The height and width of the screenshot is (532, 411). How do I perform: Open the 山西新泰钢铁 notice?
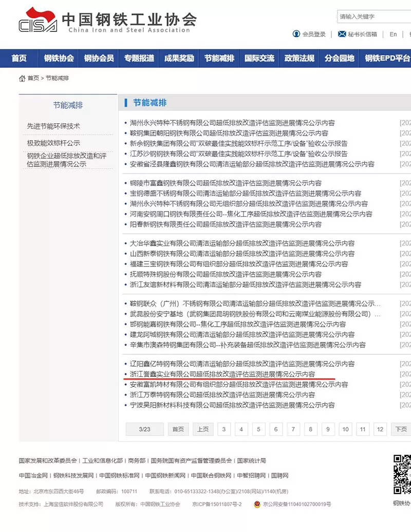pos(242,254)
